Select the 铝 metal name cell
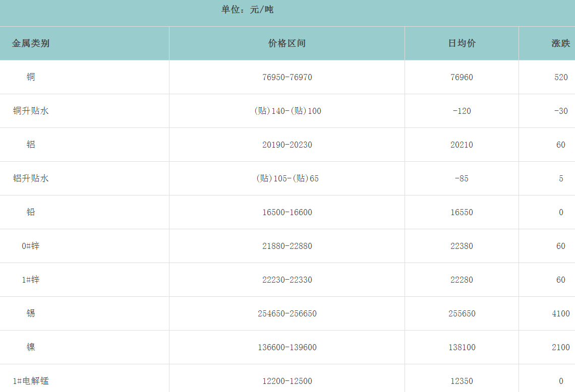This screenshot has height=392, width=575. pyautogui.click(x=31, y=145)
